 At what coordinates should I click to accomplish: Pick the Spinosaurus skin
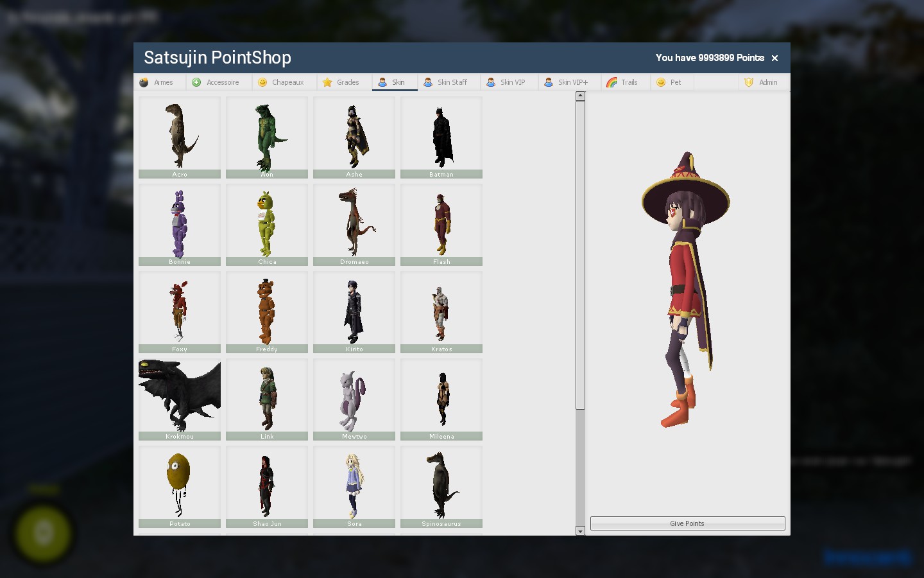[441, 487]
